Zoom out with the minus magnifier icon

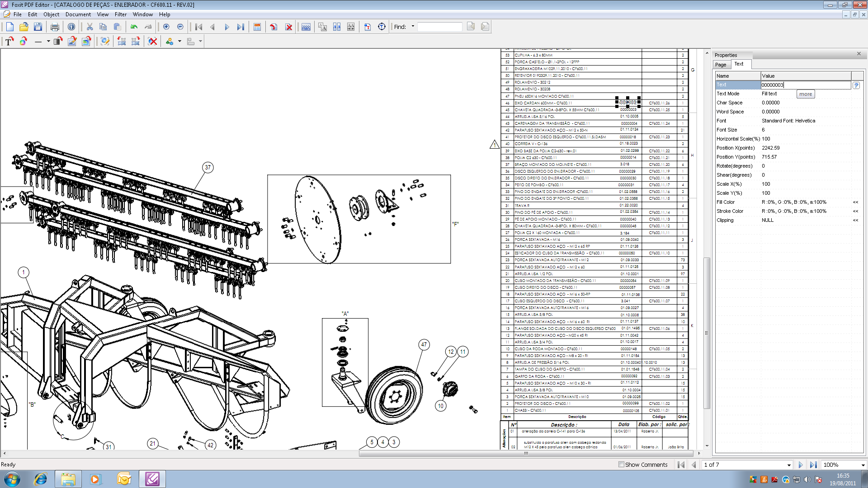coord(180,27)
